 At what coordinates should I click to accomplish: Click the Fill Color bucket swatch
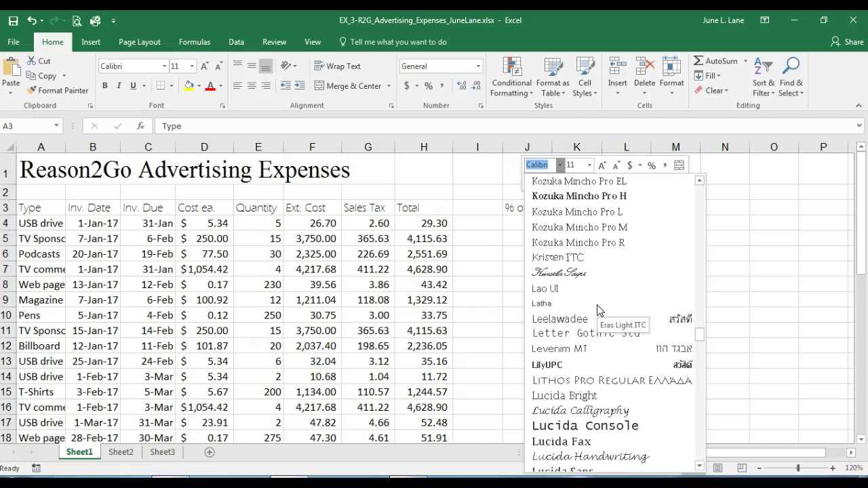click(189, 86)
